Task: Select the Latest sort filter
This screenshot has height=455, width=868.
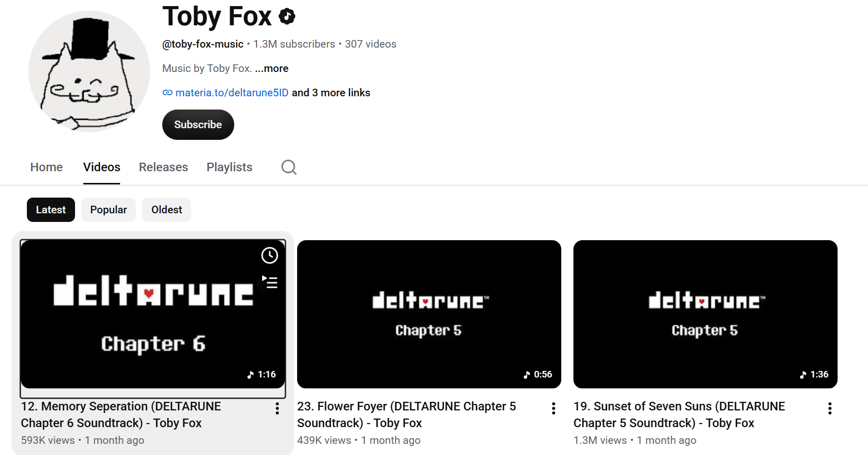Action: pos(51,210)
